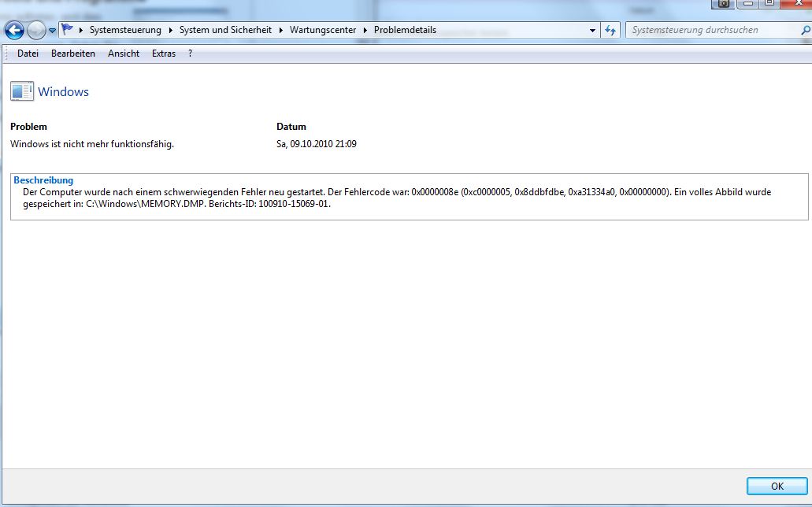Click the Problem column label
812x507 pixels.
(28, 127)
